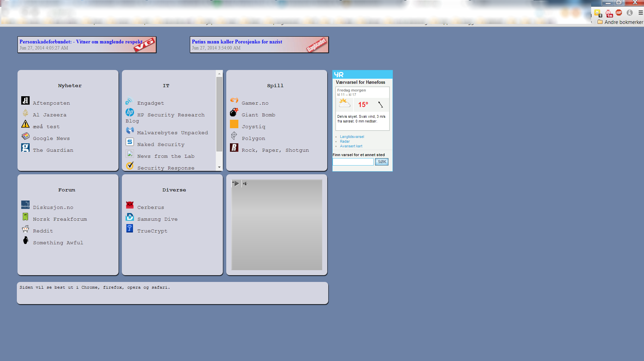
Task: Click the Al Jazeera site icon
Action: point(25,113)
